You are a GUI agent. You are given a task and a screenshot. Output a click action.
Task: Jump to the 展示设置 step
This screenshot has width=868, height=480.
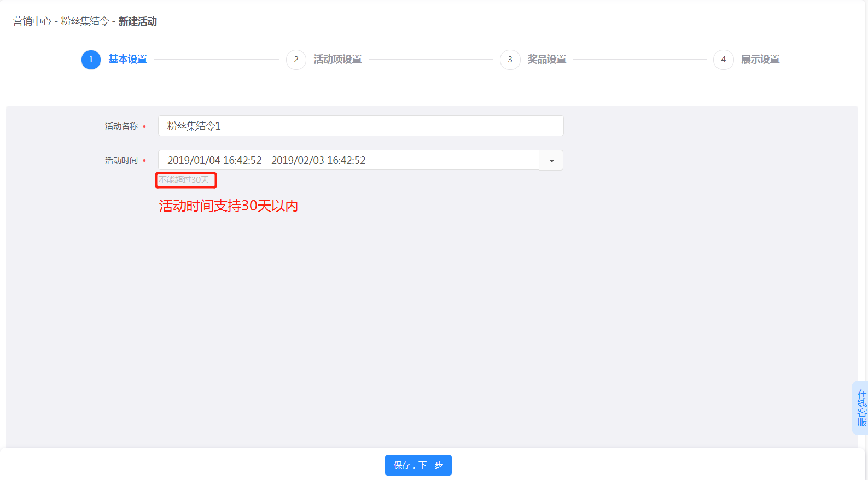(x=760, y=60)
